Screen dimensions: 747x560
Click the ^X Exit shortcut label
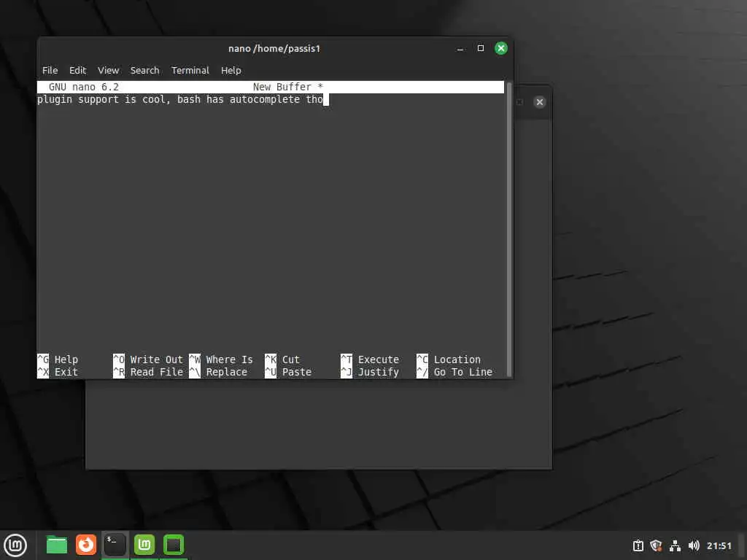tap(58, 372)
